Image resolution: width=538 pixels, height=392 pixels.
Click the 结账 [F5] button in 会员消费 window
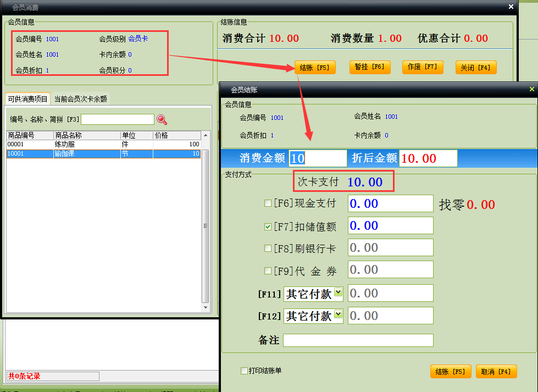click(315, 67)
